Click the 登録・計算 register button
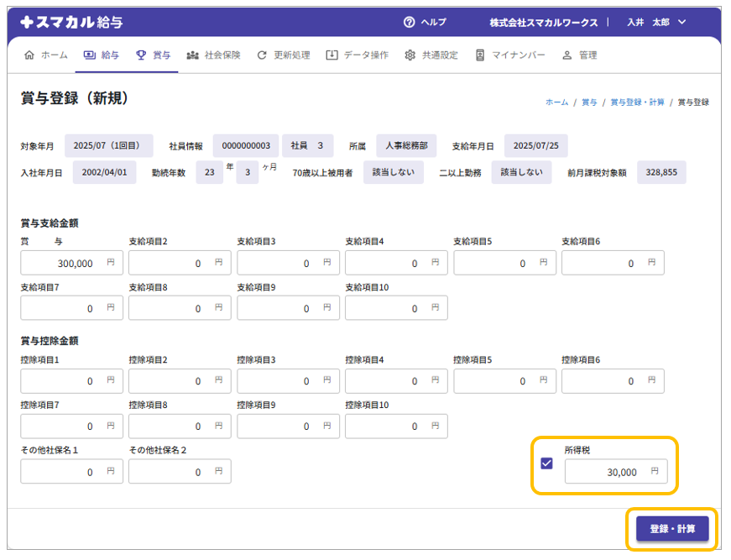The height and width of the screenshot is (560, 731). [672, 529]
